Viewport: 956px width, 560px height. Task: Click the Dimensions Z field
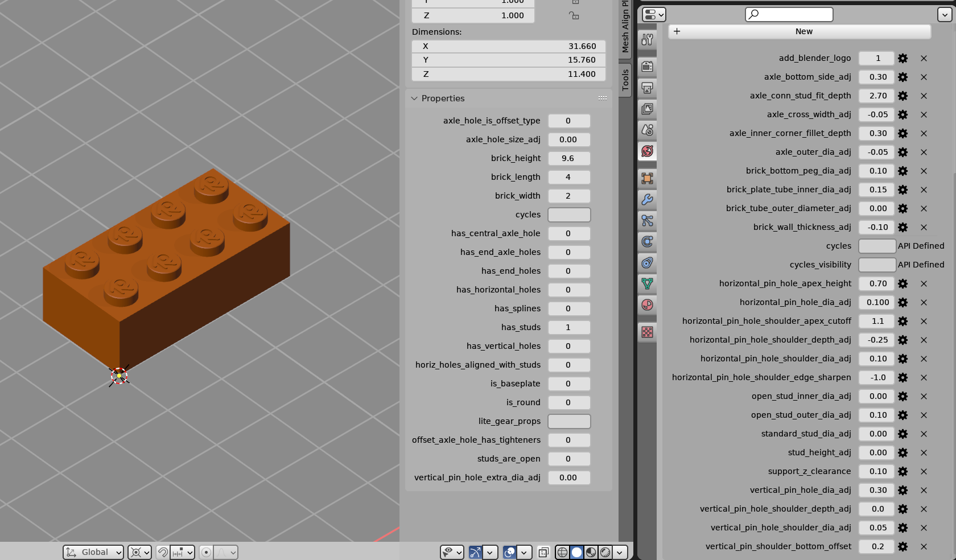tap(509, 74)
